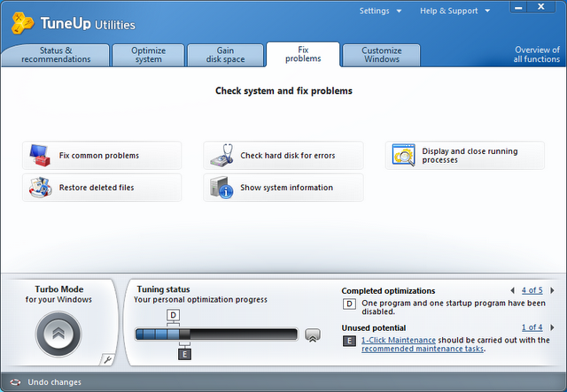This screenshot has height=392, width=567.
Task: Switch to Optimize system tab
Action: 148,55
